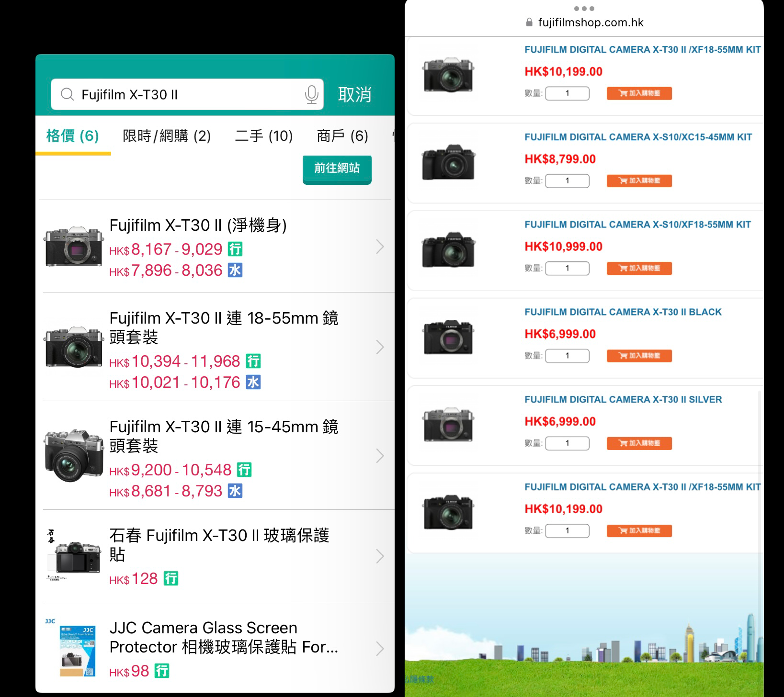Screen dimensions: 784x697
Task: Tap the lock icon in address bar
Action: point(529,22)
